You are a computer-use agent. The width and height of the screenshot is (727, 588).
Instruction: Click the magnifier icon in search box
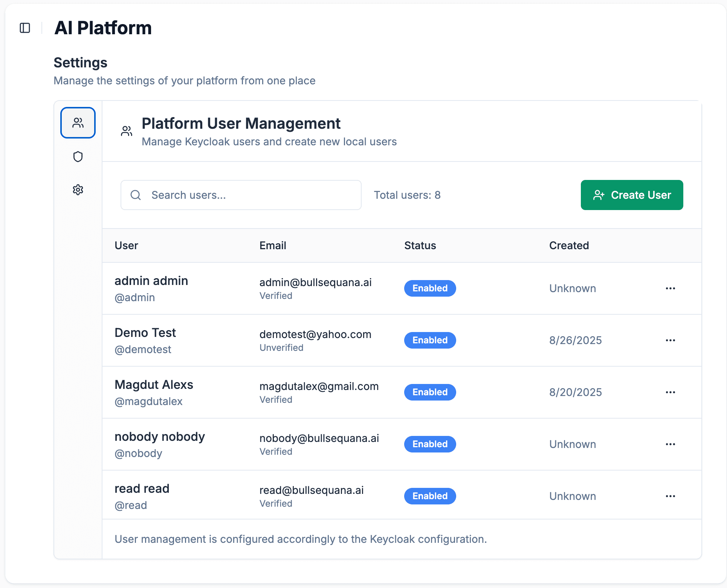point(136,195)
